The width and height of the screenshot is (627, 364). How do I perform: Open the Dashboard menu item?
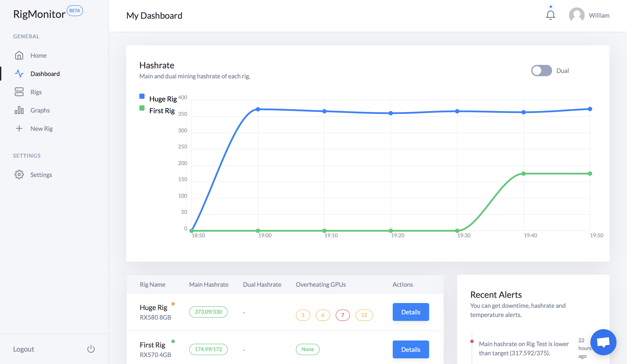click(x=45, y=74)
